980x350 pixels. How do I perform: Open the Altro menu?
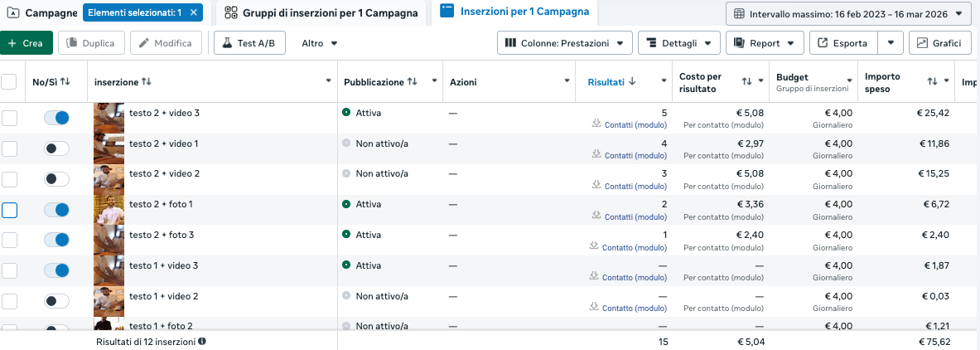[x=319, y=43]
